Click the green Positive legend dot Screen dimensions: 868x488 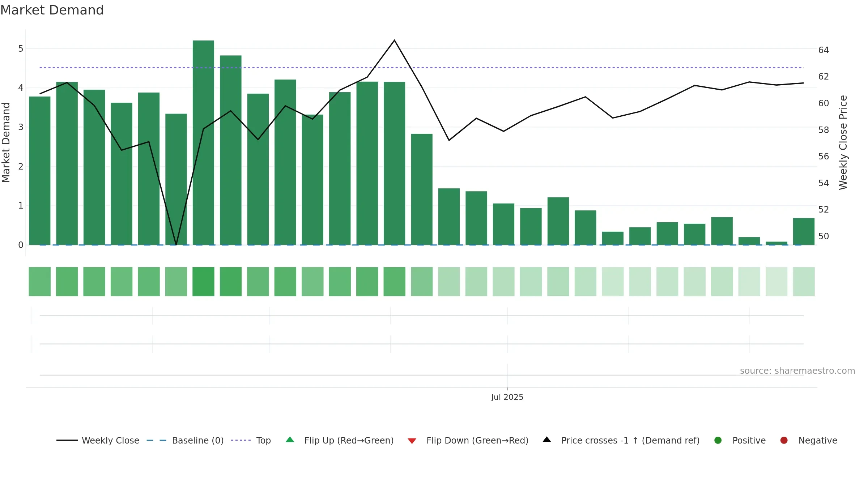coord(718,440)
